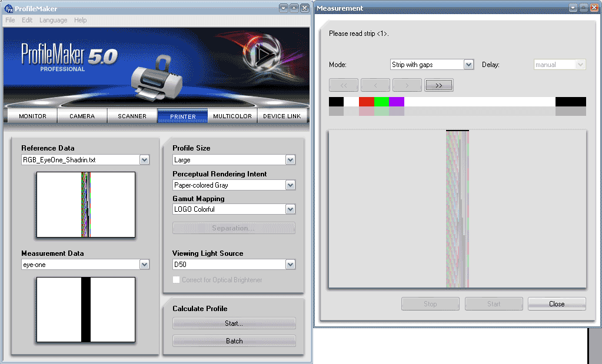Go to previous strip with < button
Image resolution: width=602 pixels, height=364 pixels.
[375, 85]
